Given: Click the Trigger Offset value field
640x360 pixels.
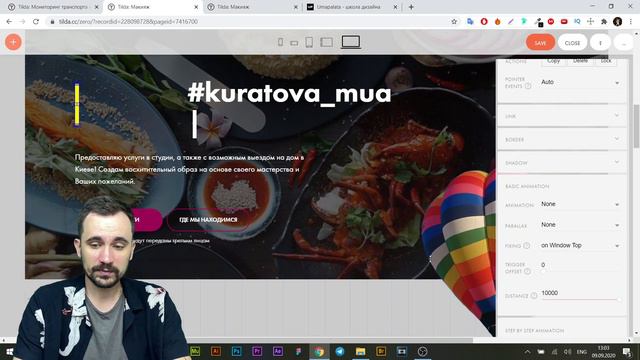Looking at the screenshot, I should point(580,265).
